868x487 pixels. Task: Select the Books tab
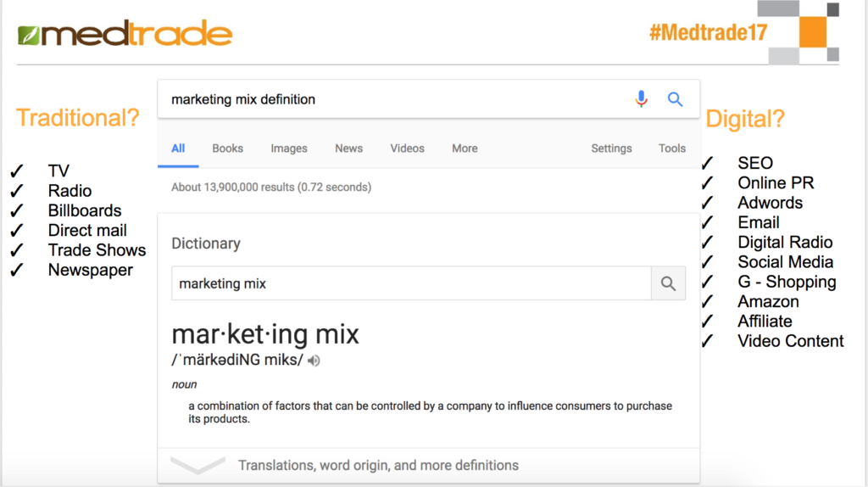227,148
